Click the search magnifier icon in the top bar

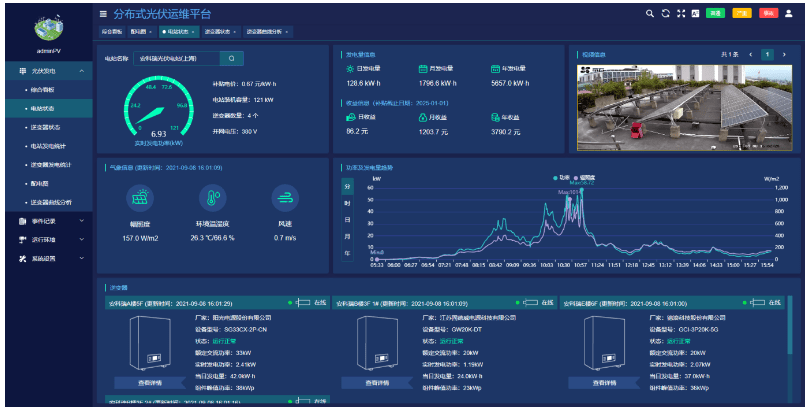click(x=650, y=14)
